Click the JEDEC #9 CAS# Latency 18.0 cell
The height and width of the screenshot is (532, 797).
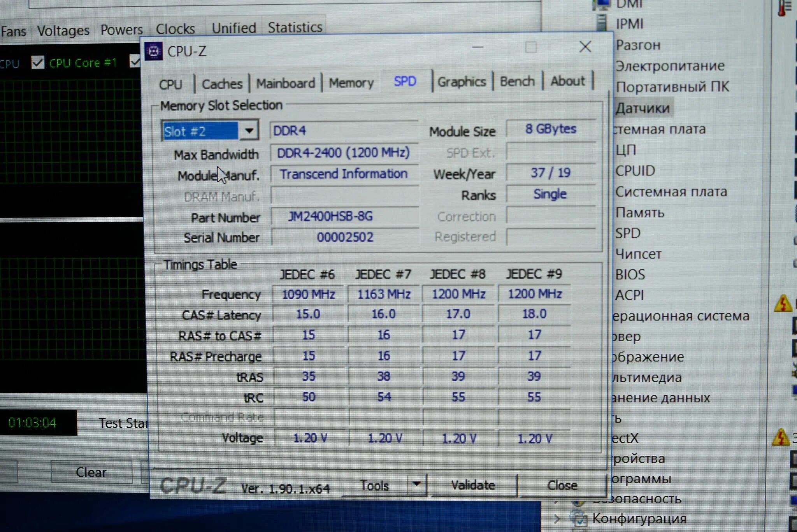[x=534, y=314]
